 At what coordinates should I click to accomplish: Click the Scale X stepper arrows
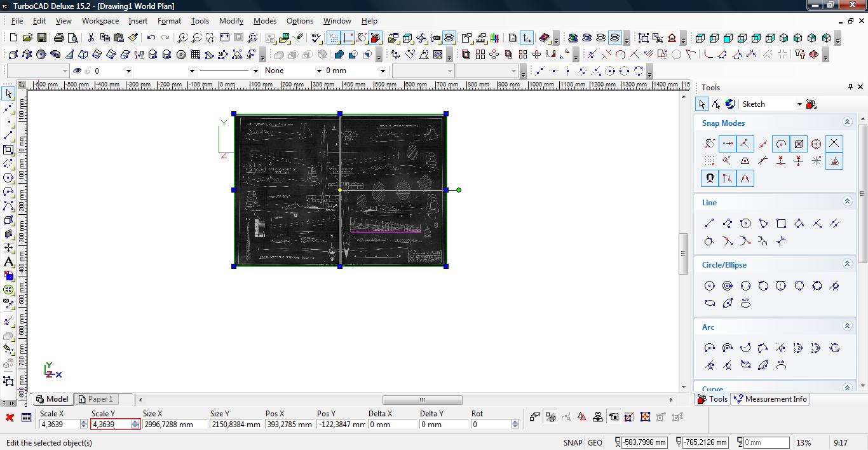[83, 425]
